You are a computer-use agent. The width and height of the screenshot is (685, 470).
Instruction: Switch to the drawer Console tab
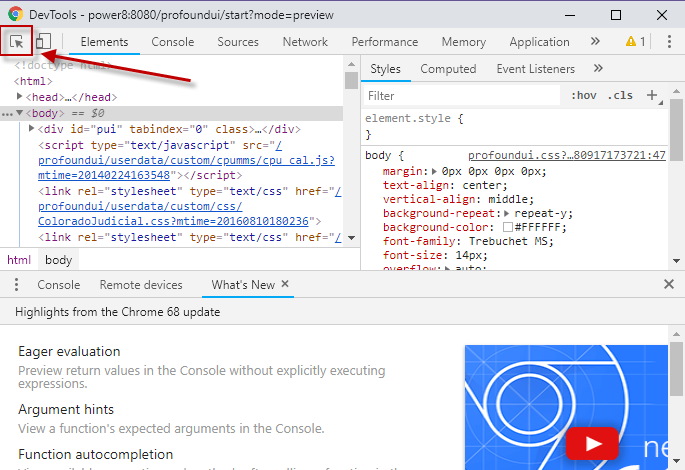point(59,285)
